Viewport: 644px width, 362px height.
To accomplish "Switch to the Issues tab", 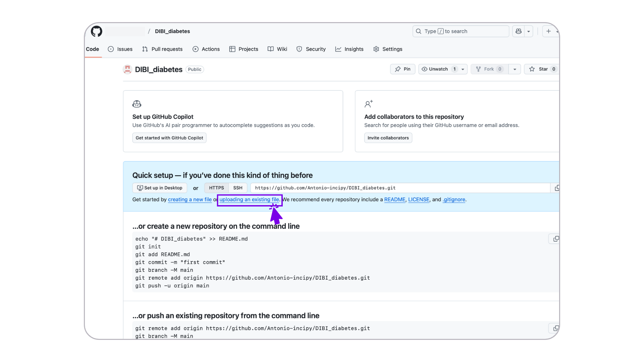I will coord(120,49).
